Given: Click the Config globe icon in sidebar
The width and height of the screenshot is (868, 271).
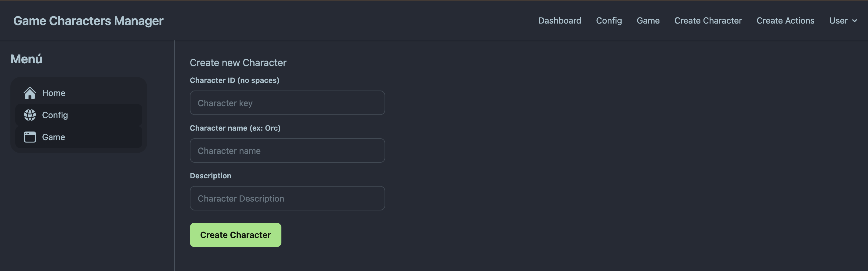Looking at the screenshot, I should [30, 115].
